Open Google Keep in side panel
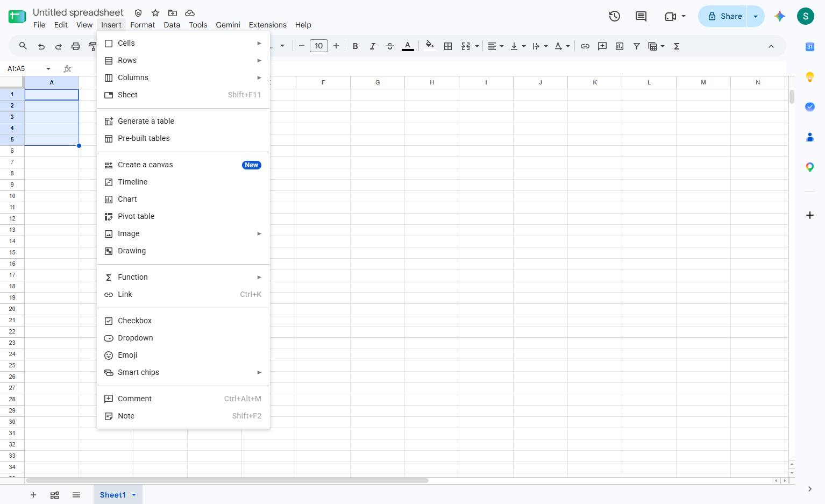This screenshot has height=504, width=825. tap(810, 77)
